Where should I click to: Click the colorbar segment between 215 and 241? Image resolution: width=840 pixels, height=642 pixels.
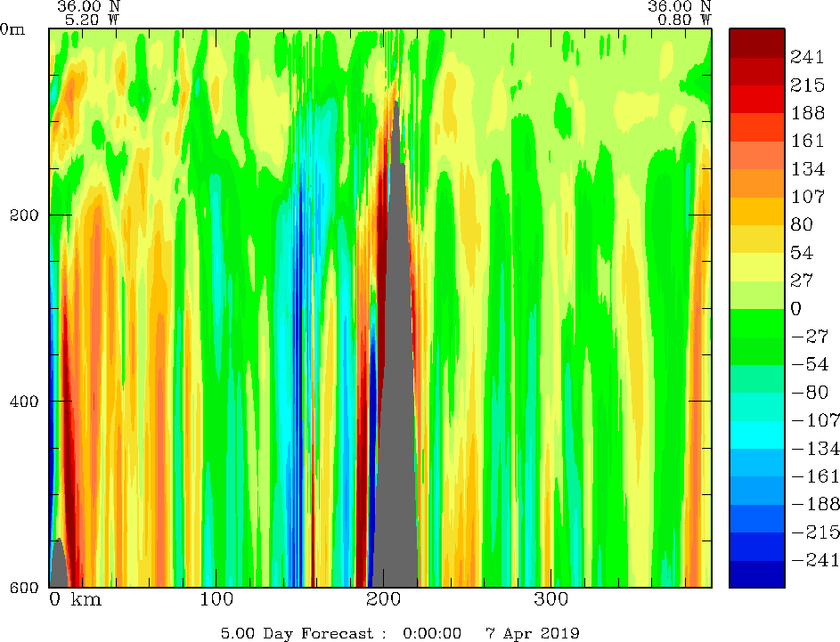coord(757,71)
